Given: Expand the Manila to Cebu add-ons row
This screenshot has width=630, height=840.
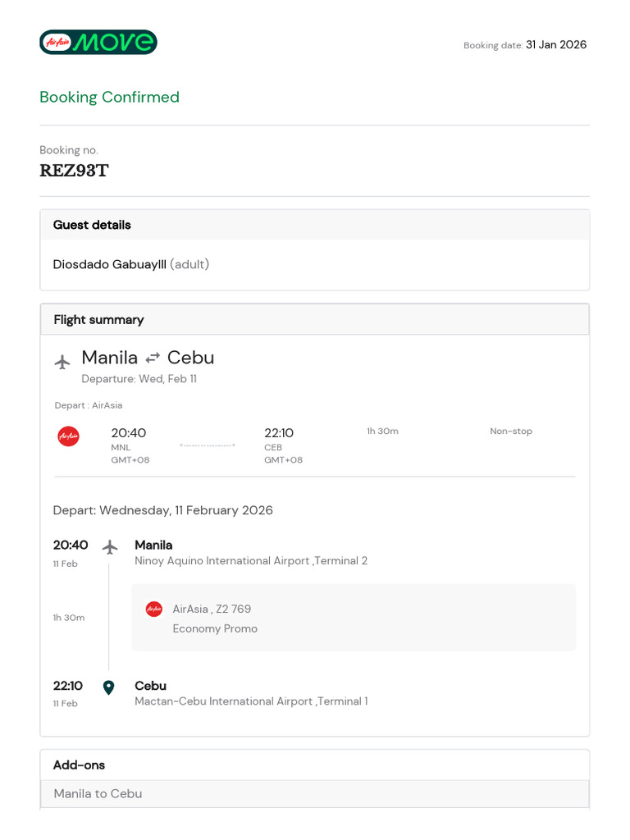Looking at the screenshot, I should [x=98, y=793].
